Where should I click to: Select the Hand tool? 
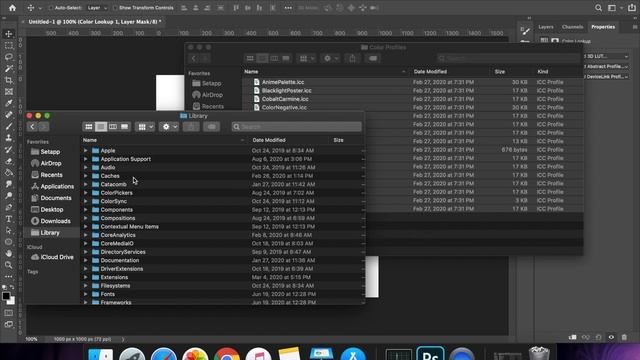(9, 253)
